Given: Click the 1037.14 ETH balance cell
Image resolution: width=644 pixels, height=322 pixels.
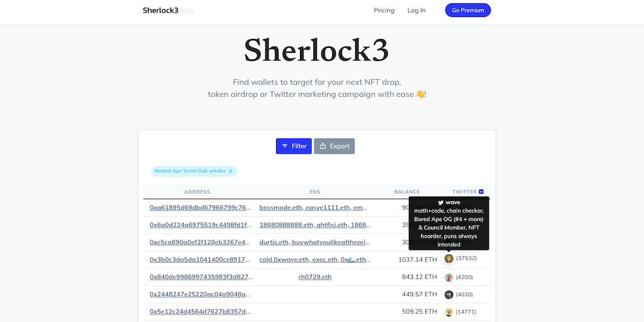Looking at the screenshot, I should pyautogui.click(x=418, y=260).
